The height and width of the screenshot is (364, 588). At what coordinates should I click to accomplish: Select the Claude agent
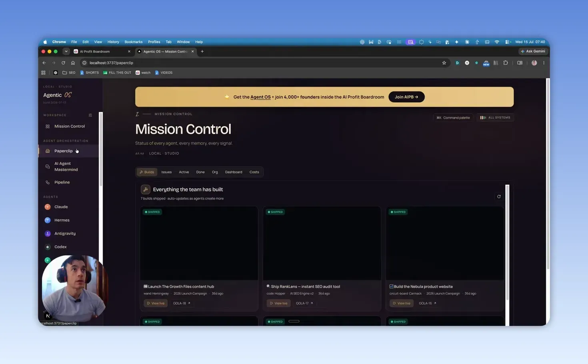[x=69, y=207]
